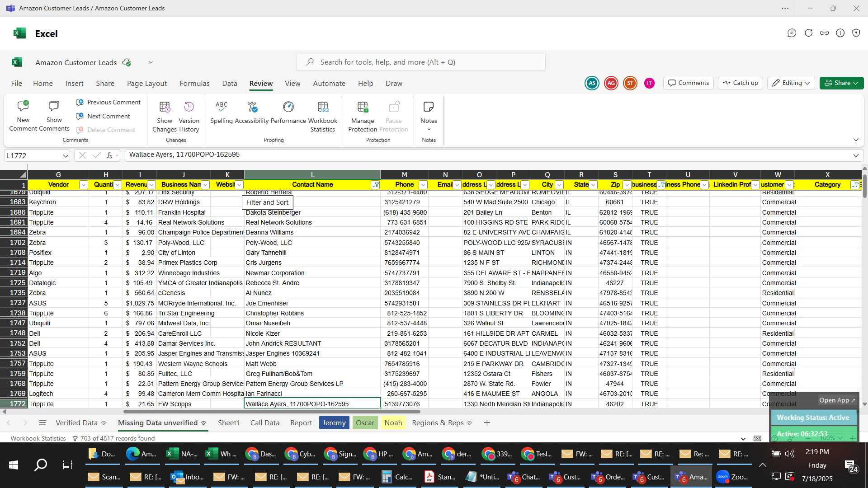
Task: Copy link icon in Teams header
Action: coord(825,33)
